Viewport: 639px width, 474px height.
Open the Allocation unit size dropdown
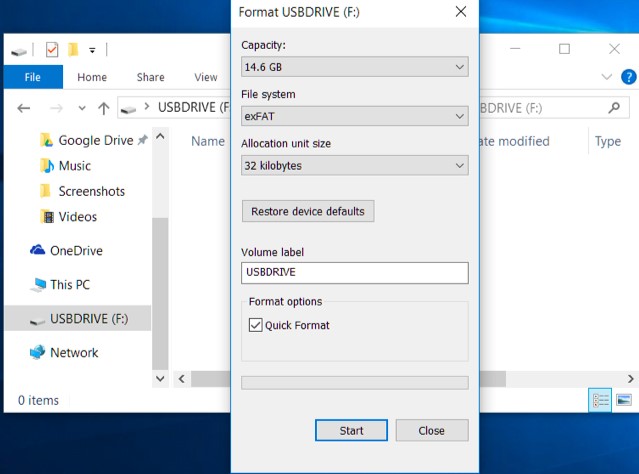pos(355,165)
